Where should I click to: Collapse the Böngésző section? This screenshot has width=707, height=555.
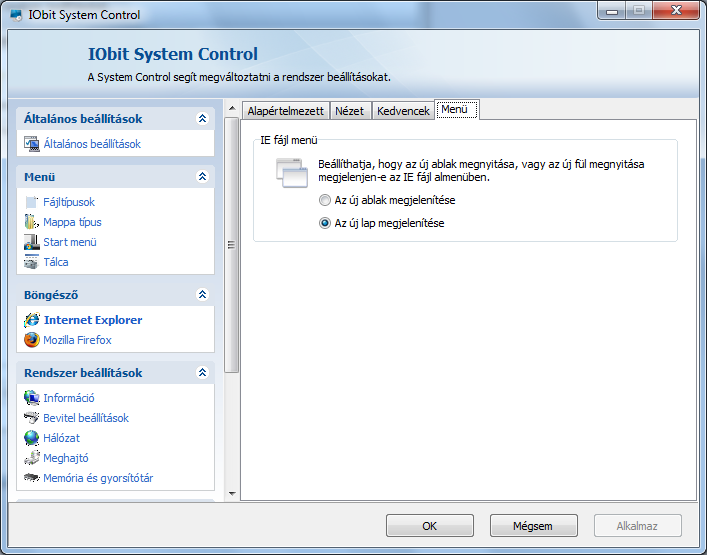point(202,294)
